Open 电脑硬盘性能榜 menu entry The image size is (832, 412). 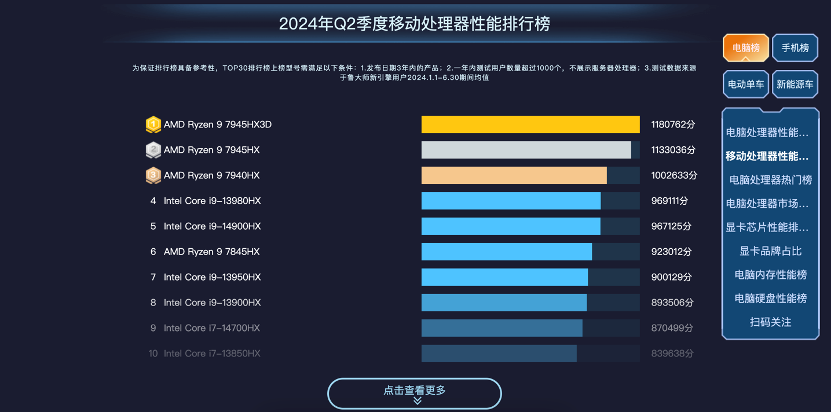point(770,298)
